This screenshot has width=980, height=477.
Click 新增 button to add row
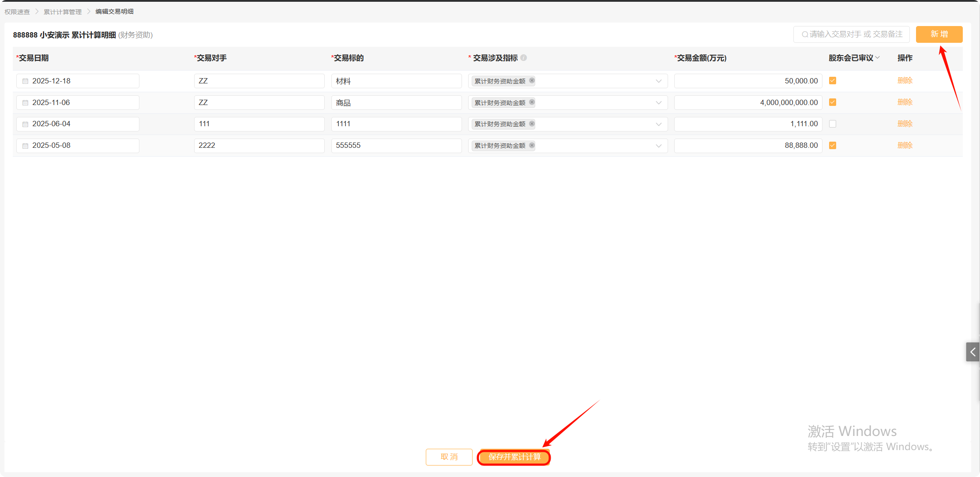pyautogui.click(x=939, y=34)
